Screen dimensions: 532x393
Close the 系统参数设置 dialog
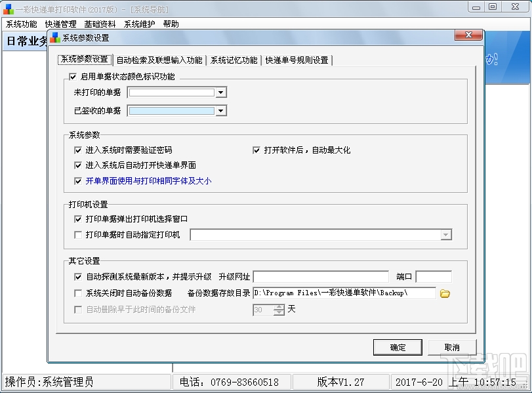468,35
